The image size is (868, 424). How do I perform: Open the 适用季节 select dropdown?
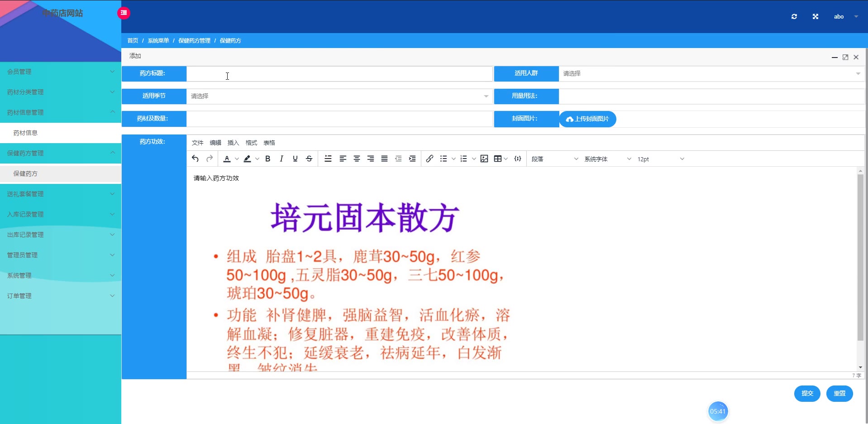coord(339,96)
